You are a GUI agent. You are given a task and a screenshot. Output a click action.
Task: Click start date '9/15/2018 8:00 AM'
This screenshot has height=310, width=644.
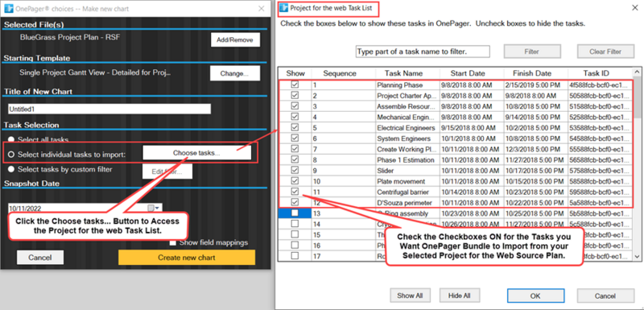[x=472, y=128]
